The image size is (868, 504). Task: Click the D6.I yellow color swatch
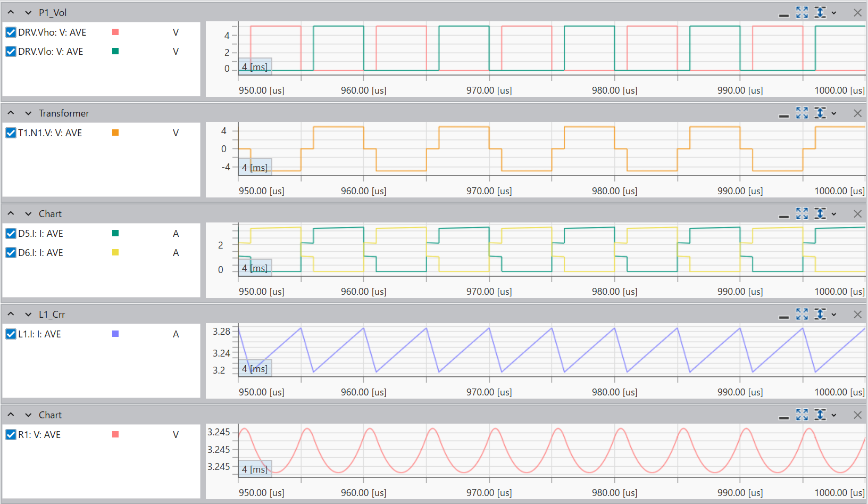[115, 252]
